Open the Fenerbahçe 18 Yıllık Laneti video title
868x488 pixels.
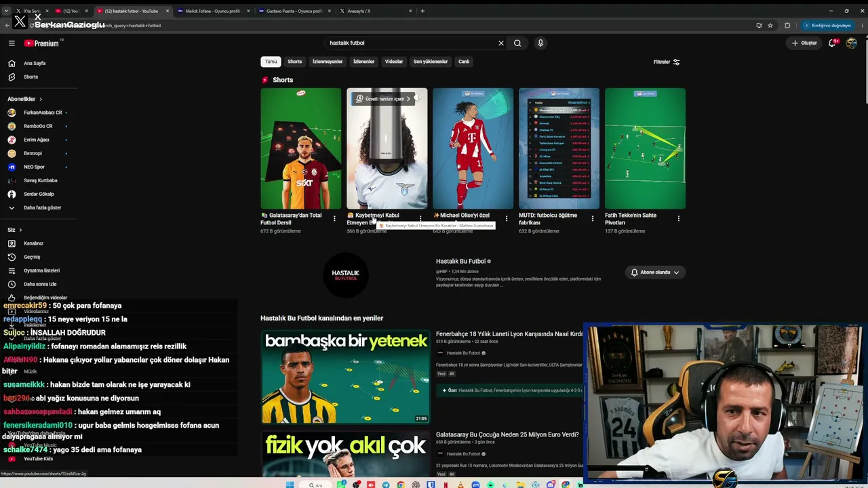509,334
